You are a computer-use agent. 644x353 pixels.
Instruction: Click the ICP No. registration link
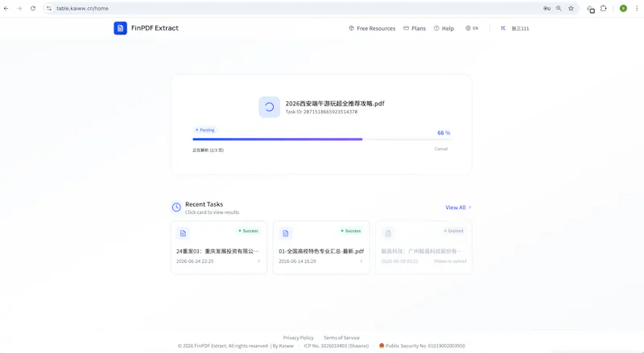(336, 346)
